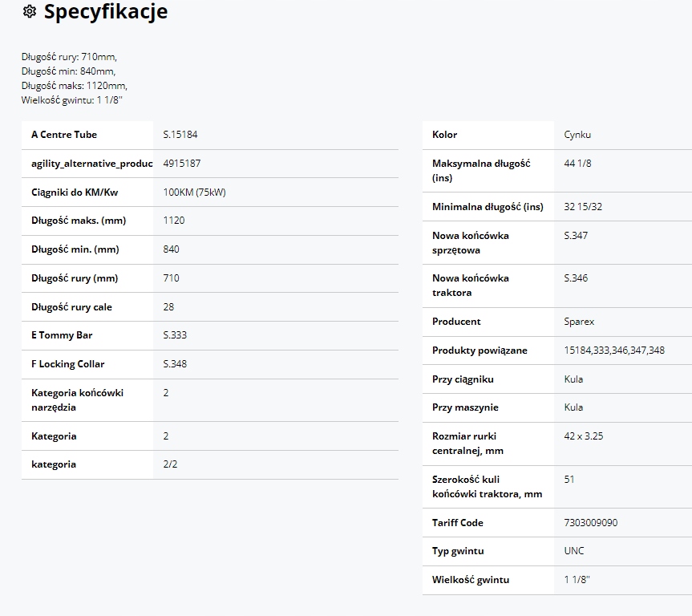Click the S.346 tractor end value
The width and height of the screenshot is (692, 616).
(576, 278)
